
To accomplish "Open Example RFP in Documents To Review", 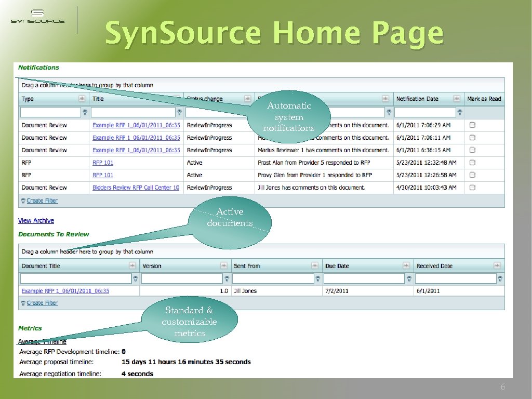I will 65,291.
